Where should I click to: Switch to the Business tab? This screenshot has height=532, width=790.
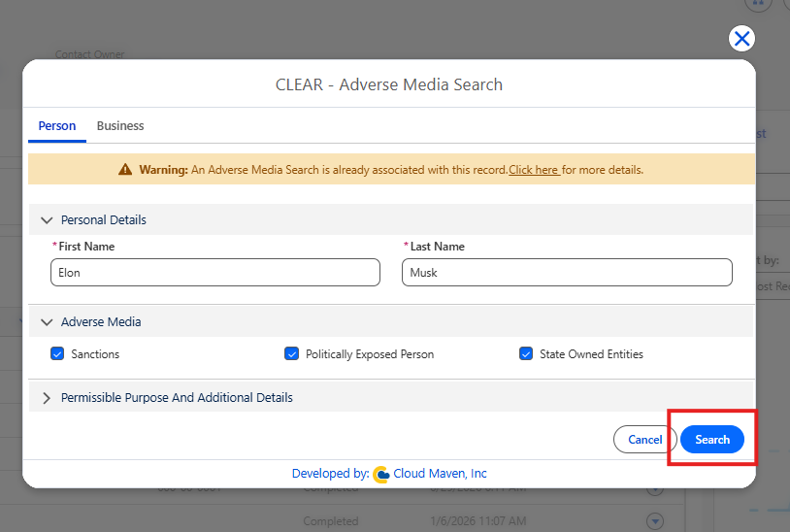click(x=120, y=126)
